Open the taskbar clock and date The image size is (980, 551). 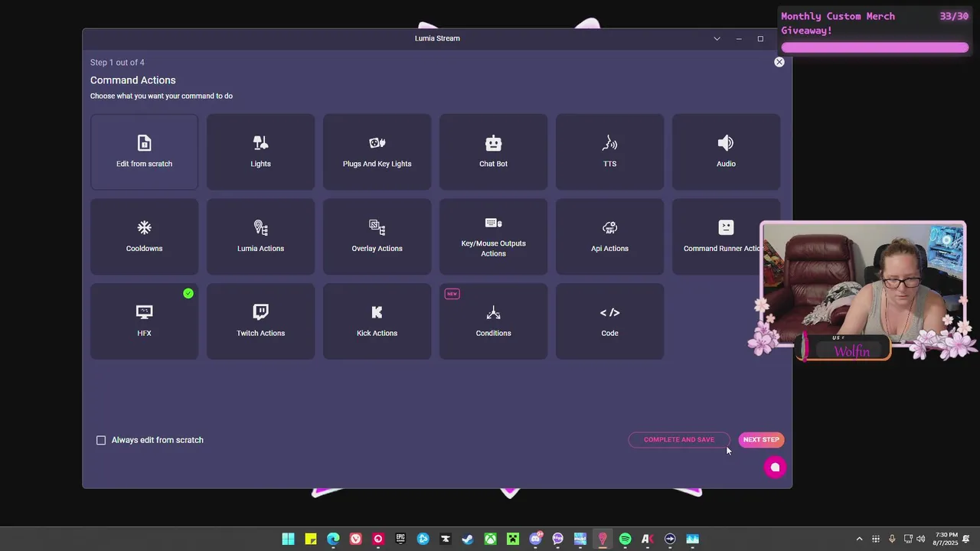pyautogui.click(x=946, y=539)
